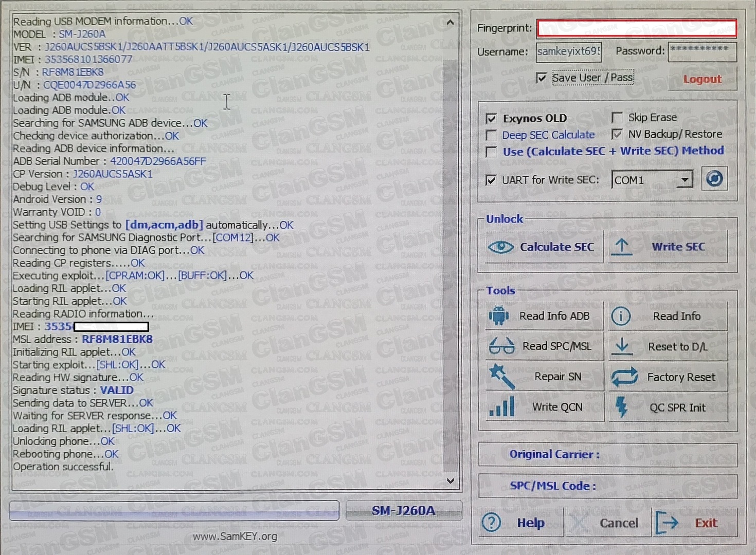Enable Use (Calculate SEC + Write SEC) Method
756x555 pixels.
491,152
